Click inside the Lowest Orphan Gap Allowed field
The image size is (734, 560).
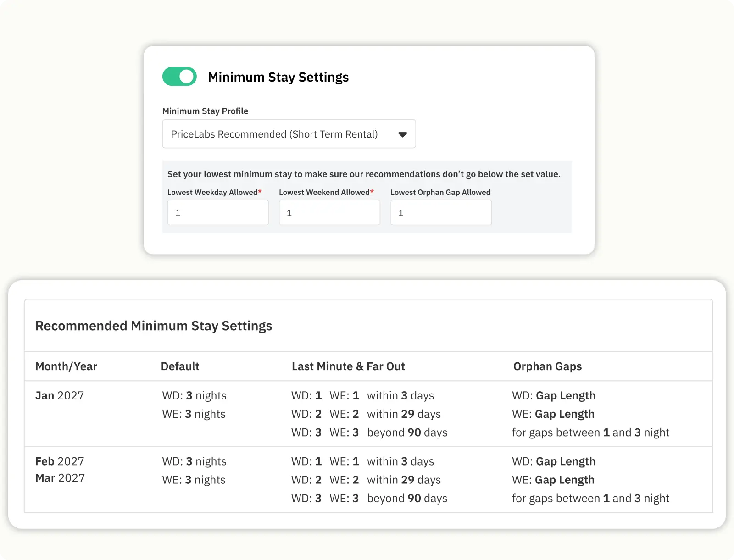tap(440, 212)
